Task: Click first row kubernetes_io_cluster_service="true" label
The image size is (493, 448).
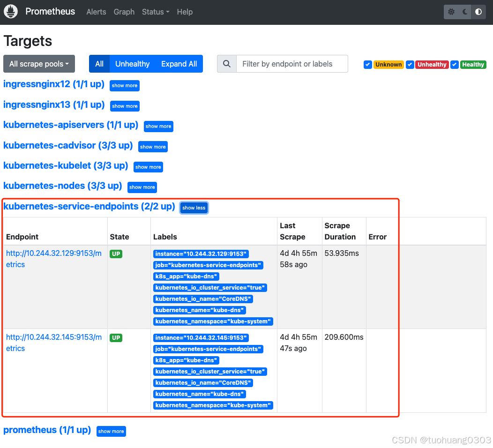Action: coord(210,288)
